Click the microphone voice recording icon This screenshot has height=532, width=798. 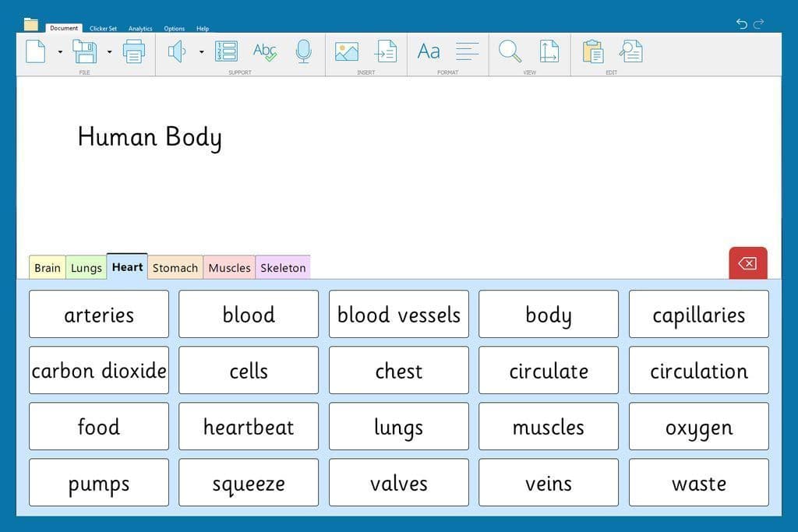(x=303, y=51)
